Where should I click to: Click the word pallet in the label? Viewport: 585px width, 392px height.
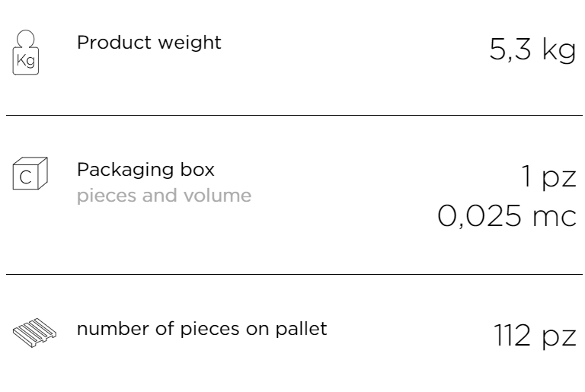coord(301,330)
